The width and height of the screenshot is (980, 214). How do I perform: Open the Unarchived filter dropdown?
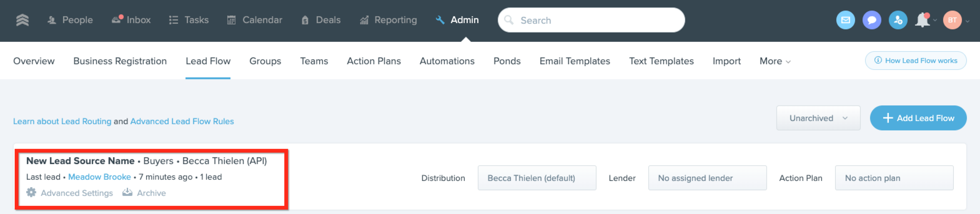coord(818,118)
